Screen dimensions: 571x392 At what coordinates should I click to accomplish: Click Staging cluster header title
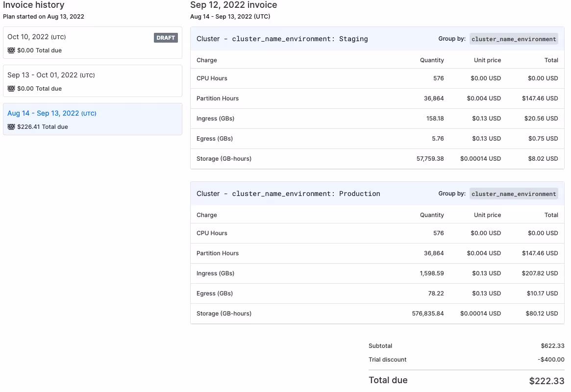[282, 39]
